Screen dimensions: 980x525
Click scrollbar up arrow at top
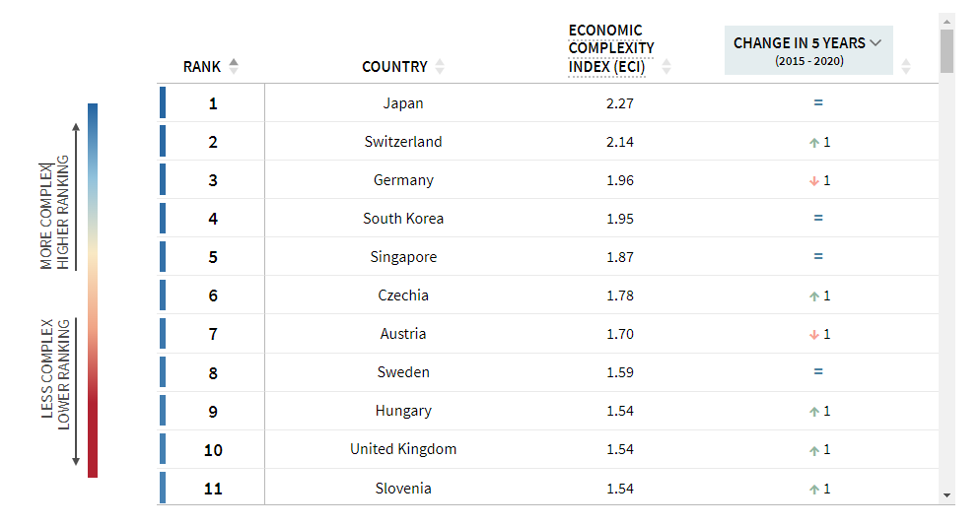point(946,22)
